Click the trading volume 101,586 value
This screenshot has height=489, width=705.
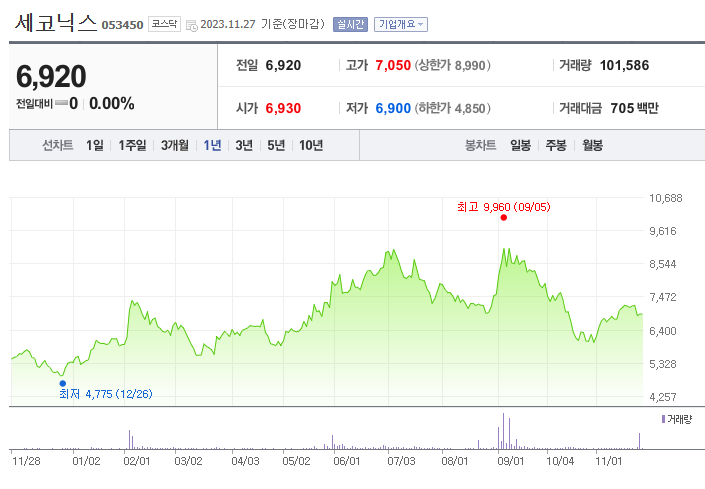(624, 66)
